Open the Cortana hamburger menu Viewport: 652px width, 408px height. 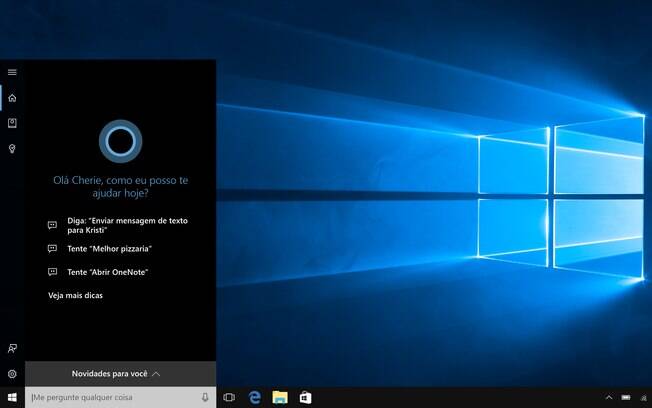point(12,72)
